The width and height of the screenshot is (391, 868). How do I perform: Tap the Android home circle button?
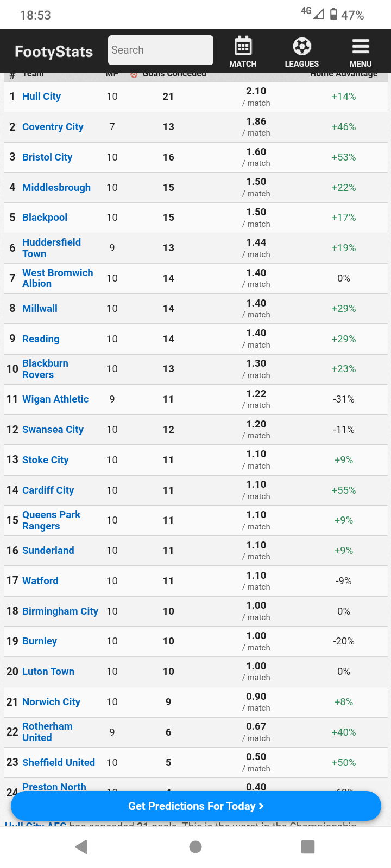pos(195,847)
